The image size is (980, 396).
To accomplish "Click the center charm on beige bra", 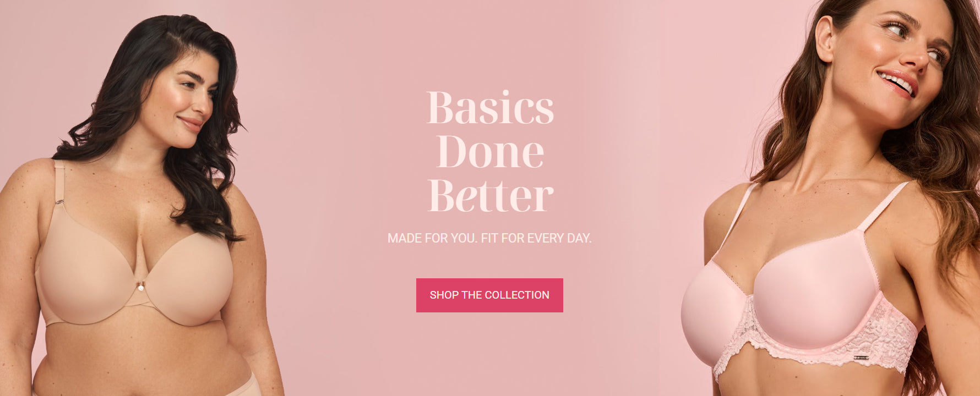I will pyautogui.click(x=140, y=286).
